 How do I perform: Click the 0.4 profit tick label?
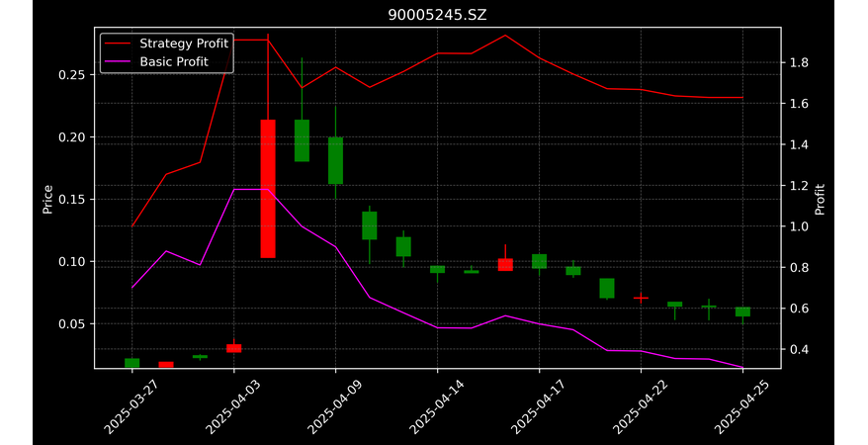tap(798, 349)
